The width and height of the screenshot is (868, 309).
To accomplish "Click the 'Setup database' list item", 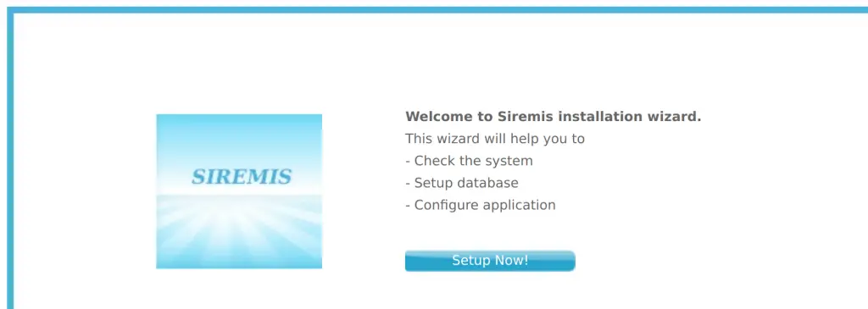I will [462, 183].
